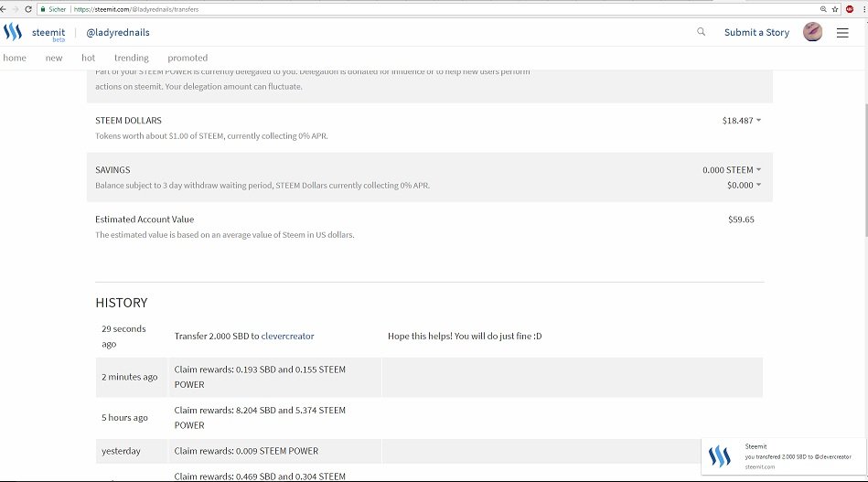The image size is (868, 482).
Task: Click the secure padlock icon
Action: 43,9
